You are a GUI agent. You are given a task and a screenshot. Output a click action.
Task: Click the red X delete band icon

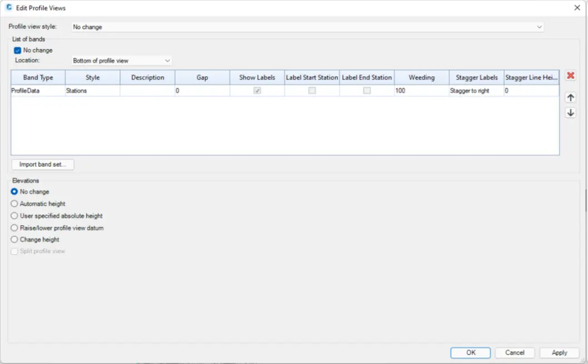pyautogui.click(x=570, y=76)
